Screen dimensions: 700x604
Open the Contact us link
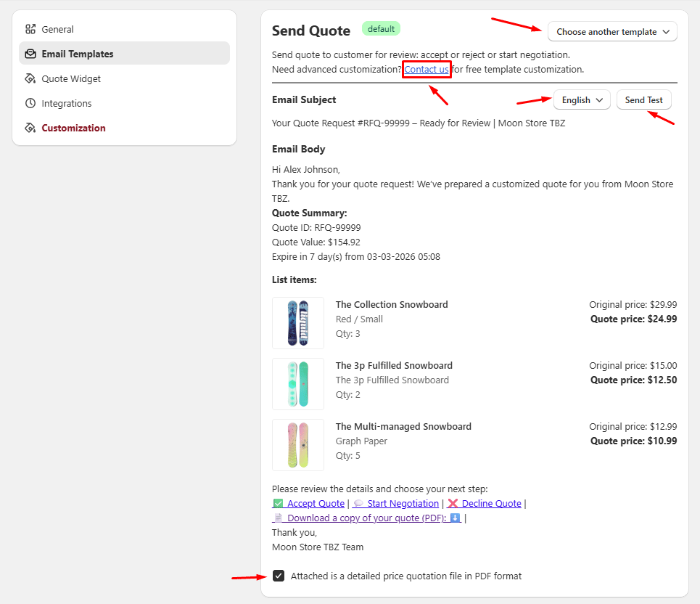click(427, 70)
